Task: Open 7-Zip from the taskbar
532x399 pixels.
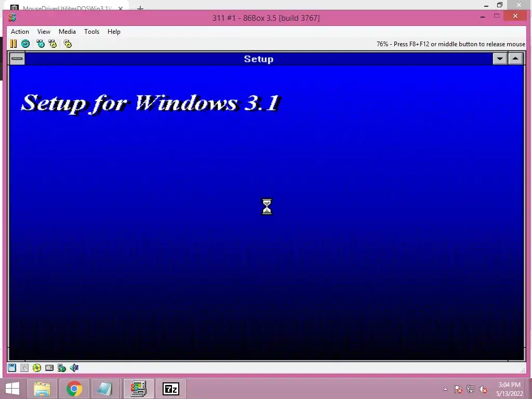Action: (x=170, y=389)
